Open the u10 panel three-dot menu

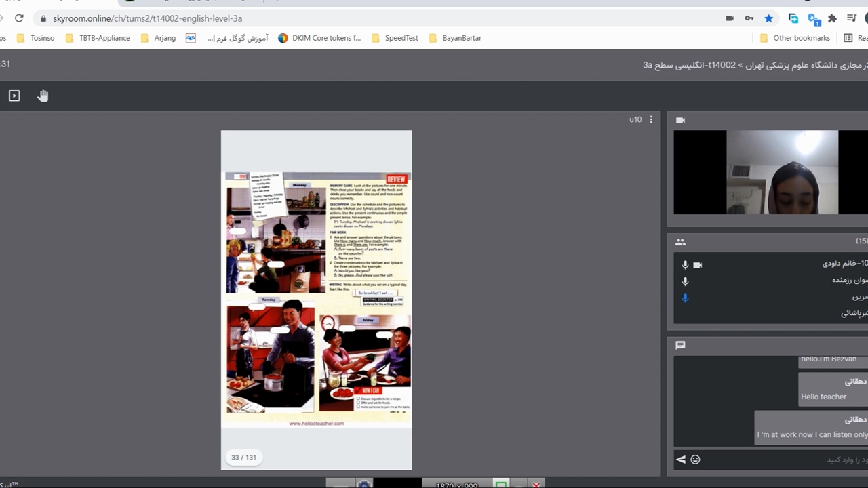[651, 119]
